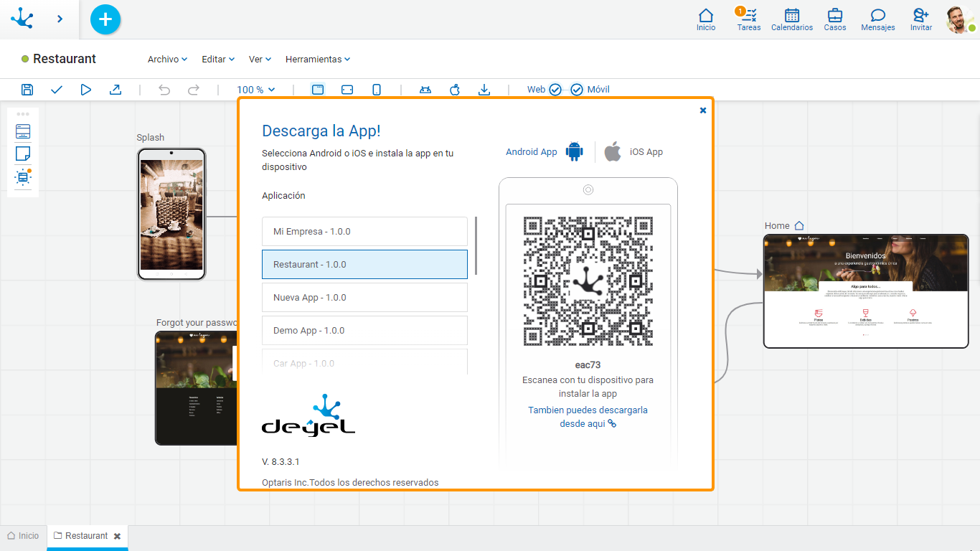Click the sticky note icon in left palette

(x=23, y=154)
